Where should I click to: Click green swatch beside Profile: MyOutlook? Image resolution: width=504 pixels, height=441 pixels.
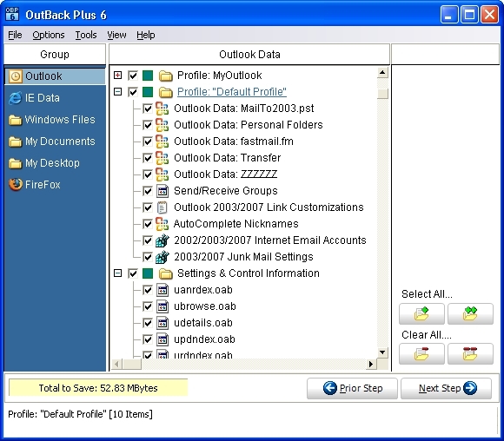(x=148, y=76)
